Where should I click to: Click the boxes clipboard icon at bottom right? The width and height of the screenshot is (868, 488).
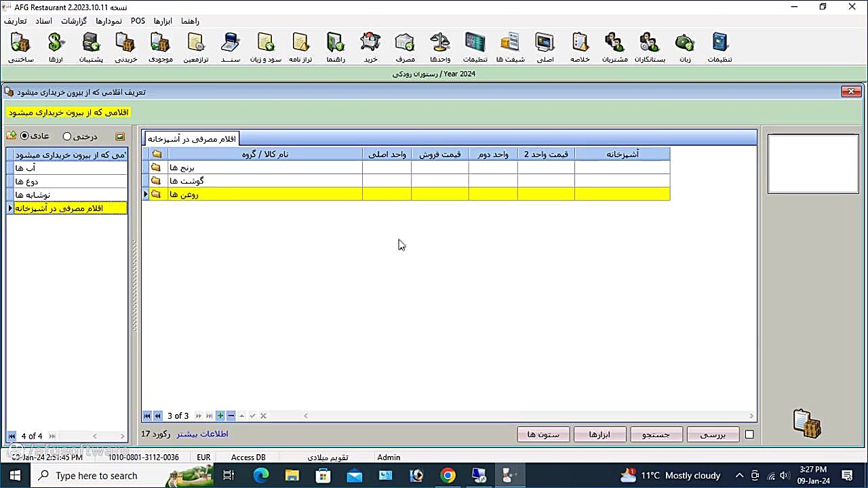[x=807, y=424]
